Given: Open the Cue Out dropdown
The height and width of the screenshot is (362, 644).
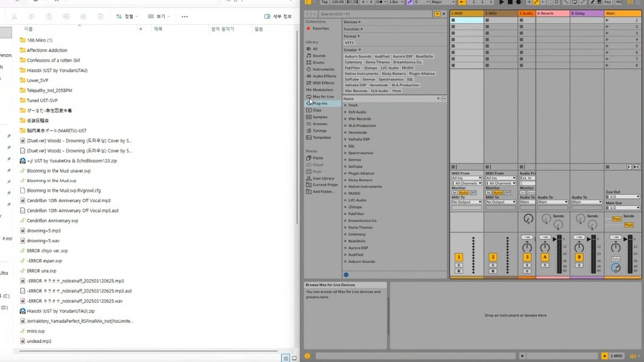Looking at the screenshot, I should point(623,197).
